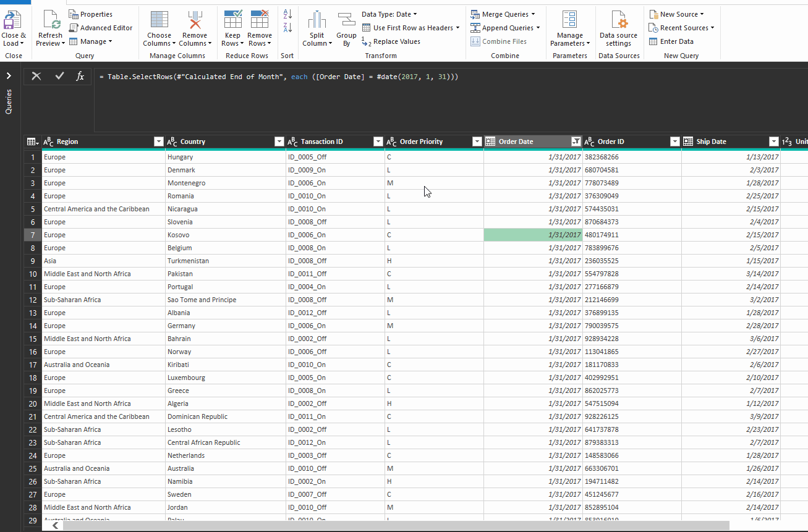Click the Split Column icon

pos(317,20)
